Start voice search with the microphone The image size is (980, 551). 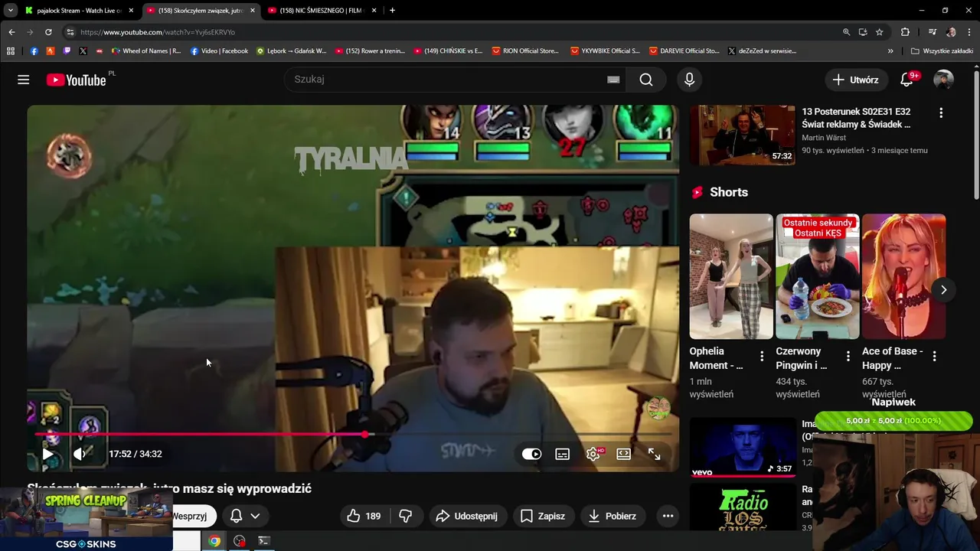pyautogui.click(x=689, y=80)
